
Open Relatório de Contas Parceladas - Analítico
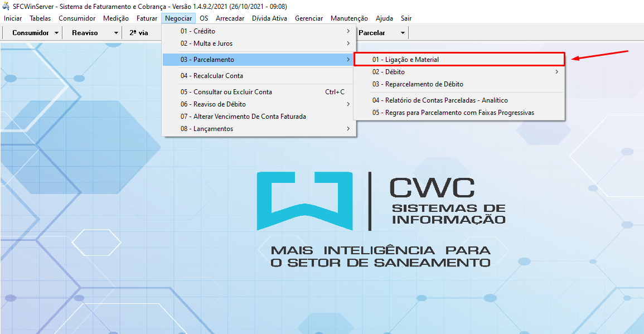tap(440, 100)
